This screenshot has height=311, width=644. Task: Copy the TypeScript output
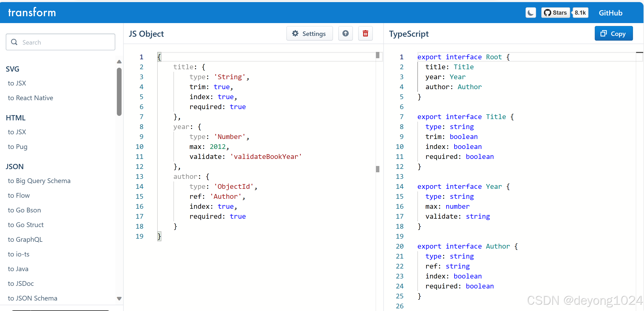click(x=614, y=34)
